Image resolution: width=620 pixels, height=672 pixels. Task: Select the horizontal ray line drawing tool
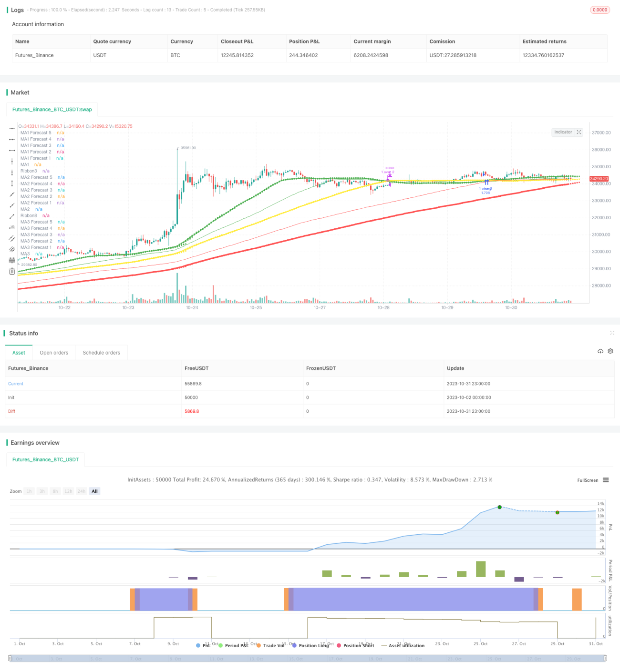click(x=12, y=139)
